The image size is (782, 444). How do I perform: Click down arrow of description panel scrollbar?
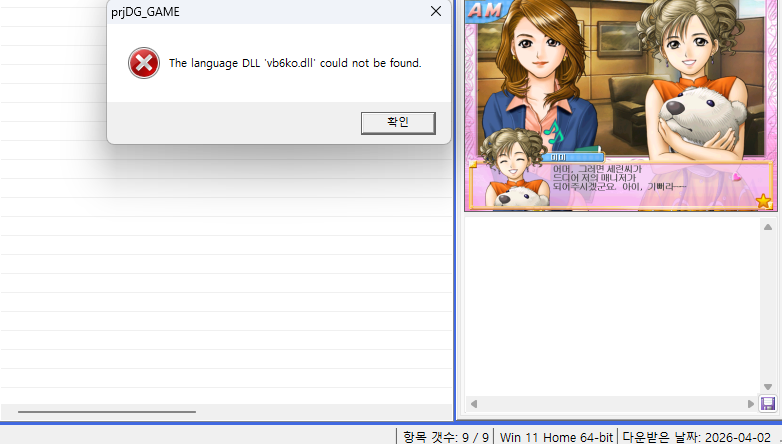768,387
